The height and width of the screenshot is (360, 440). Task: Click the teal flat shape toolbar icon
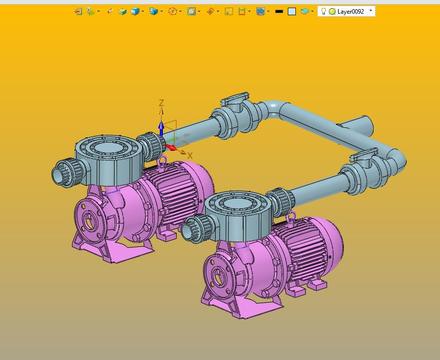(x=304, y=12)
